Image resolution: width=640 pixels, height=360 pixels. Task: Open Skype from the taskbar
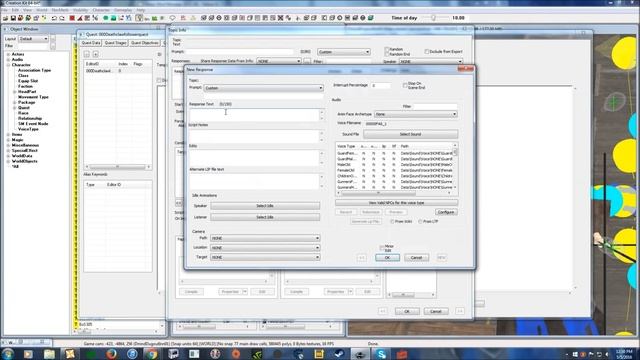381,353
